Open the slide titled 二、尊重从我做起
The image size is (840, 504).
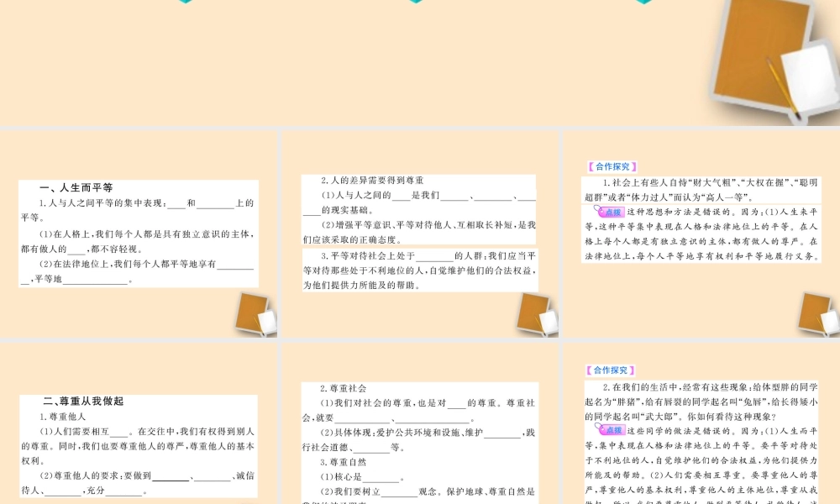coord(139,423)
